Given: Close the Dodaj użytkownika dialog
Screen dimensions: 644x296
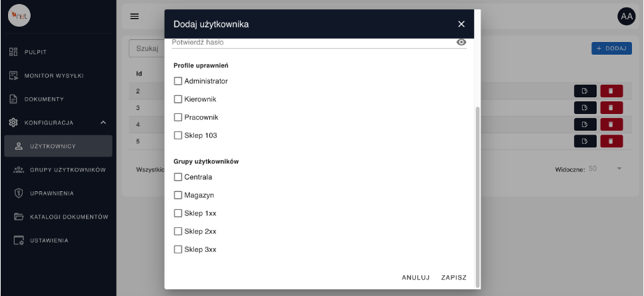Looking at the screenshot, I should pyautogui.click(x=461, y=24).
